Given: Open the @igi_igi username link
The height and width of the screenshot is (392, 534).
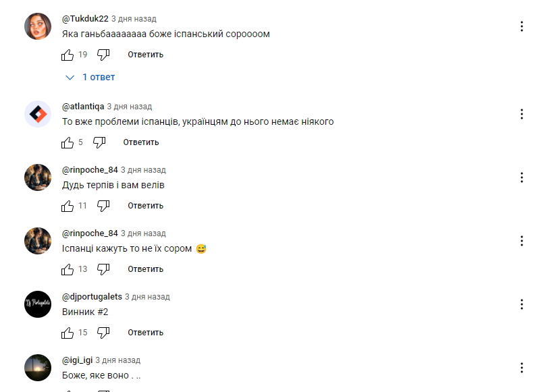Looking at the screenshot, I should point(78,360).
